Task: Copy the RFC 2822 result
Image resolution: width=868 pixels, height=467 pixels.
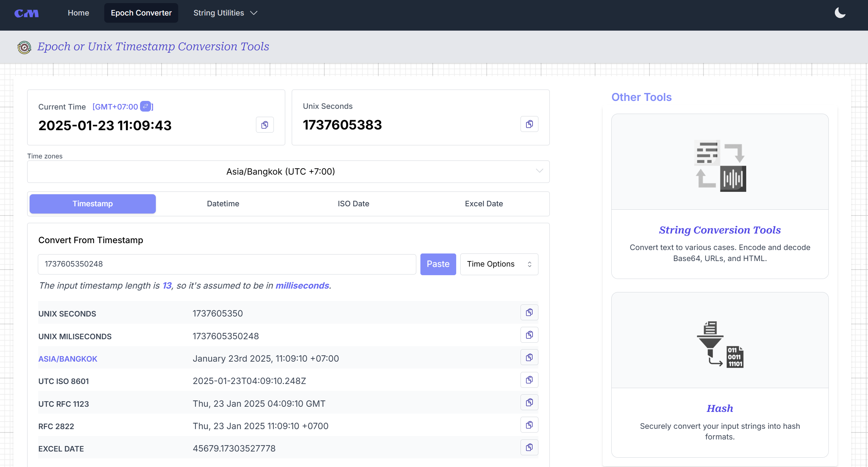Action: click(529, 425)
